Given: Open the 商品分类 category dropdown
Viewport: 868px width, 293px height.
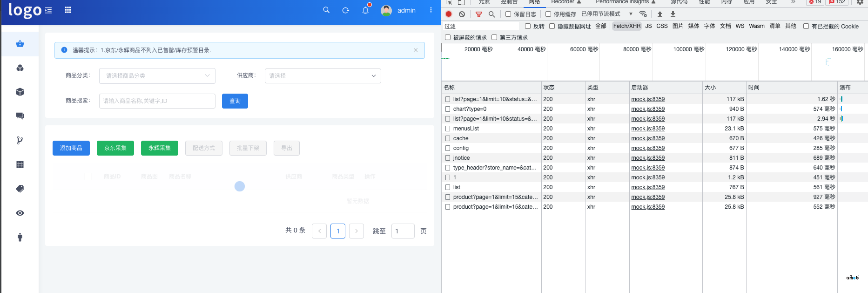Looking at the screenshot, I should [157, 76].
